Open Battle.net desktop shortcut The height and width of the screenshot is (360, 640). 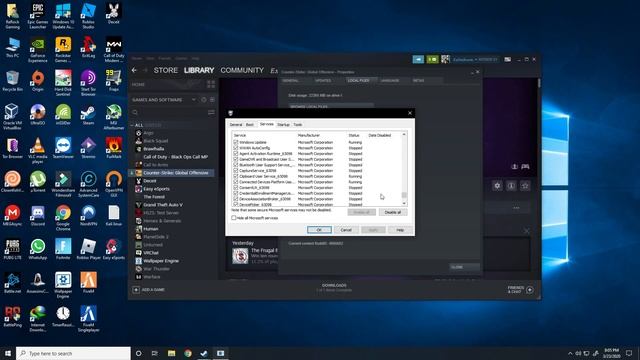tap(12, 282)
